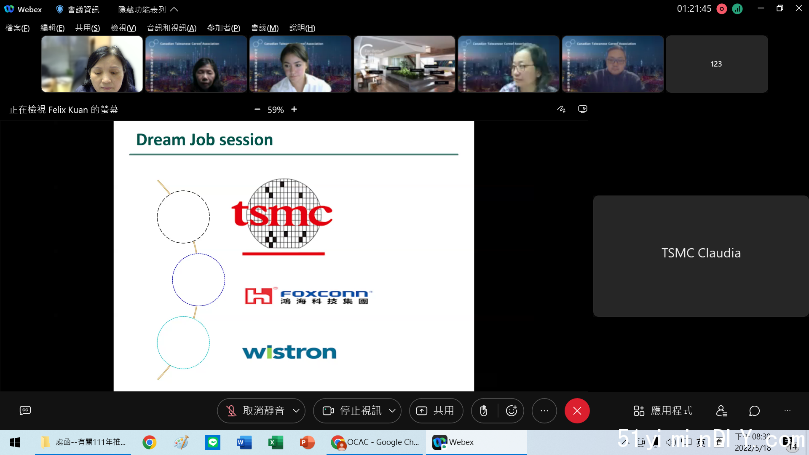Image resolution: width=809 pixels, height=455 pixels.
Task: Click 59% zoom level value
Action: pos(276,110)
